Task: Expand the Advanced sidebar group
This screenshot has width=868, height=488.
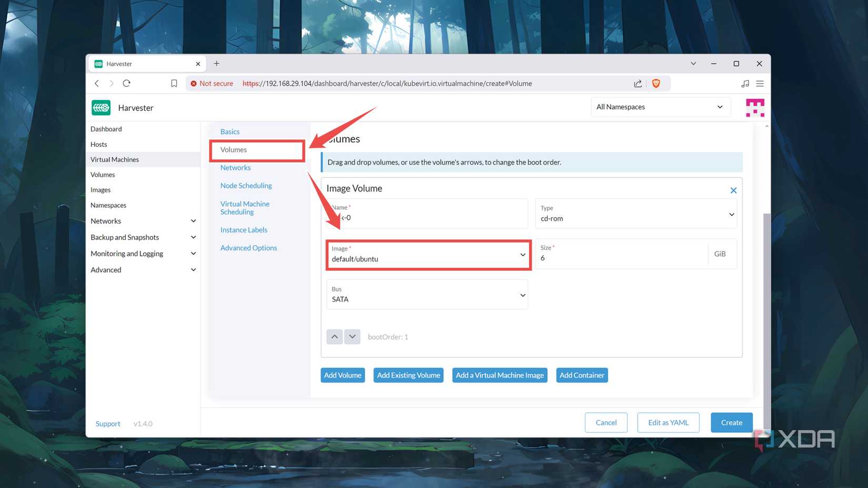Action: [x=193, y=270]
